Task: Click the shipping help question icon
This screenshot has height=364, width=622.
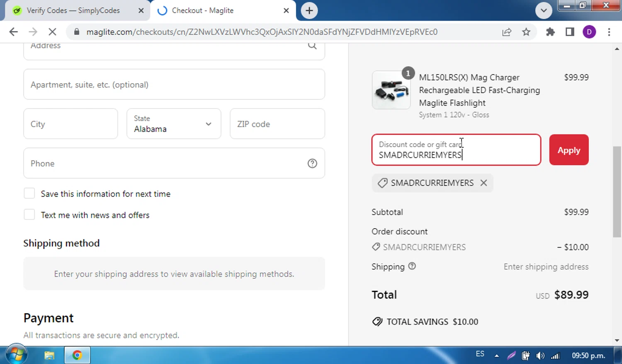Action: point(412,266)
